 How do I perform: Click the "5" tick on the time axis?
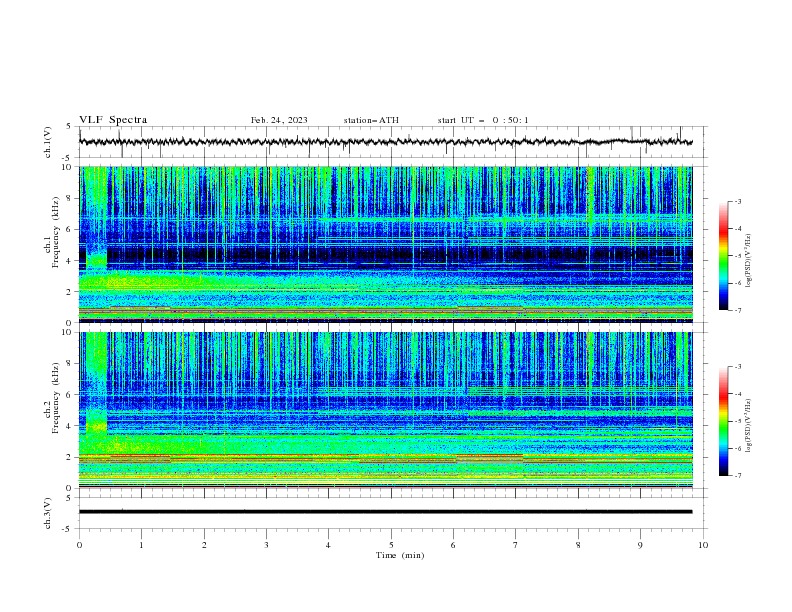click(x=391, y=545)
